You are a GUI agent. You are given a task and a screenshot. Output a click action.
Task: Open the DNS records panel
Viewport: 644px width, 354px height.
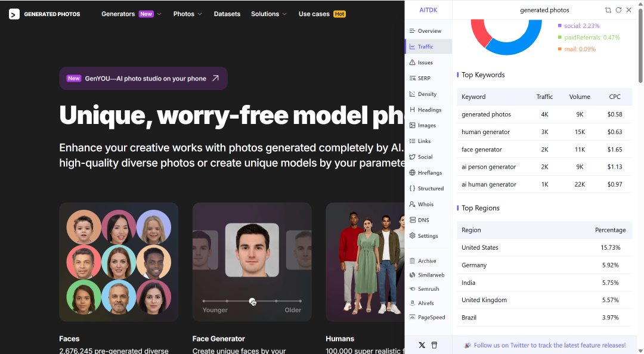pos(428,220)
